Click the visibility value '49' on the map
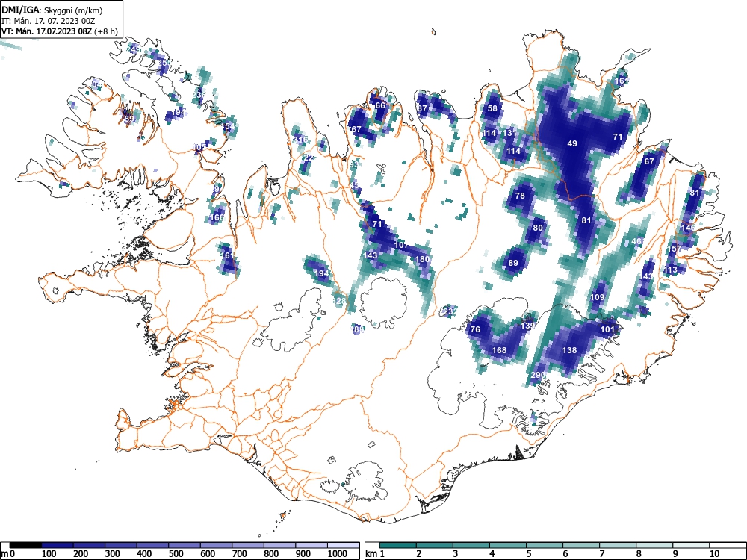 click(572, 143)
